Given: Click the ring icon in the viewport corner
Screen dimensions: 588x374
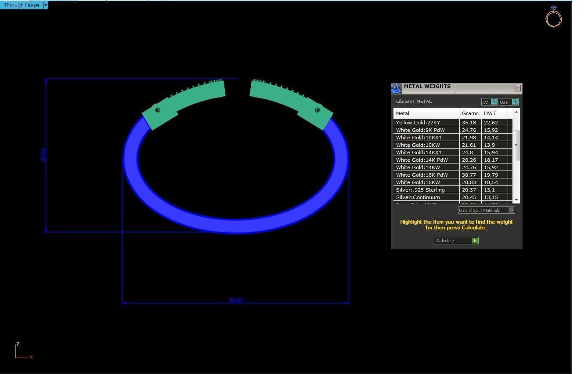Looking at the screenshot, I should point(553,17).
